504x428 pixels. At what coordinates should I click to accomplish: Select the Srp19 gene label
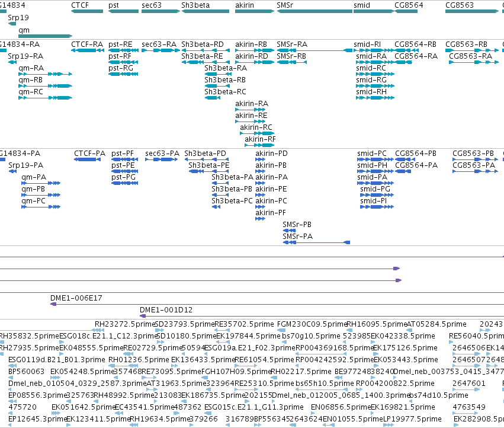(x=18, y=18)
